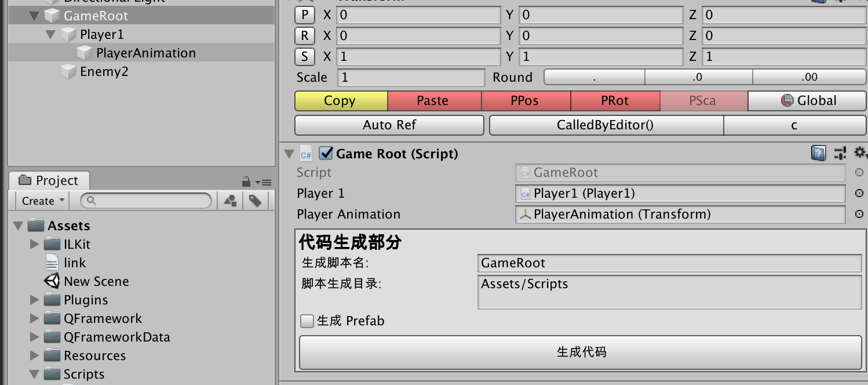Click the Scripts folder icon
868x385 pixels.
[x=52, y=374]
